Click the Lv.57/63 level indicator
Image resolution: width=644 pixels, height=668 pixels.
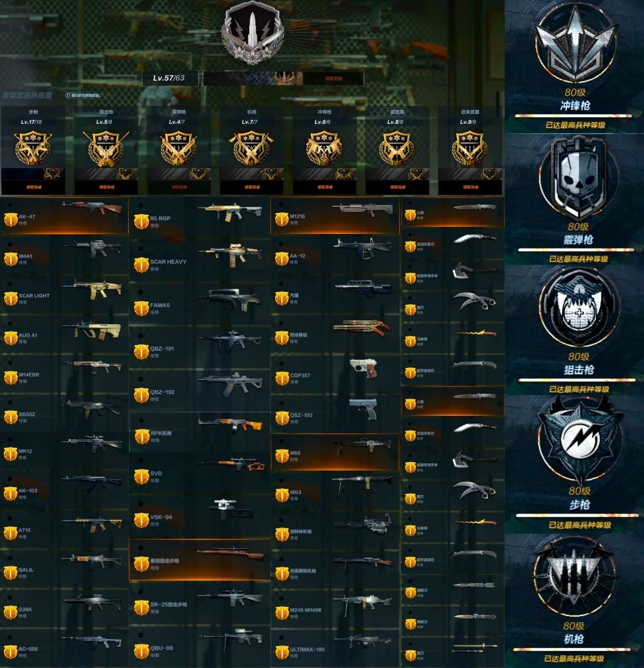169,78
